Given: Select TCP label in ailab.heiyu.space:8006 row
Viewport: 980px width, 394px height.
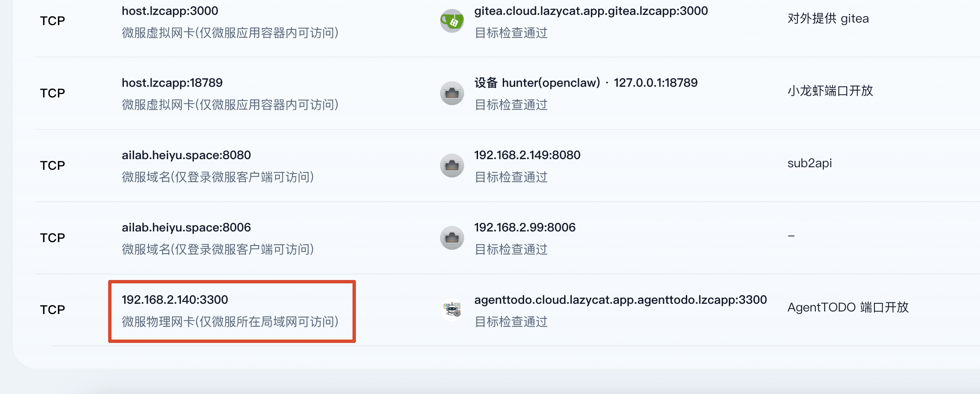Looking at the screenshot, I should 52,238.
